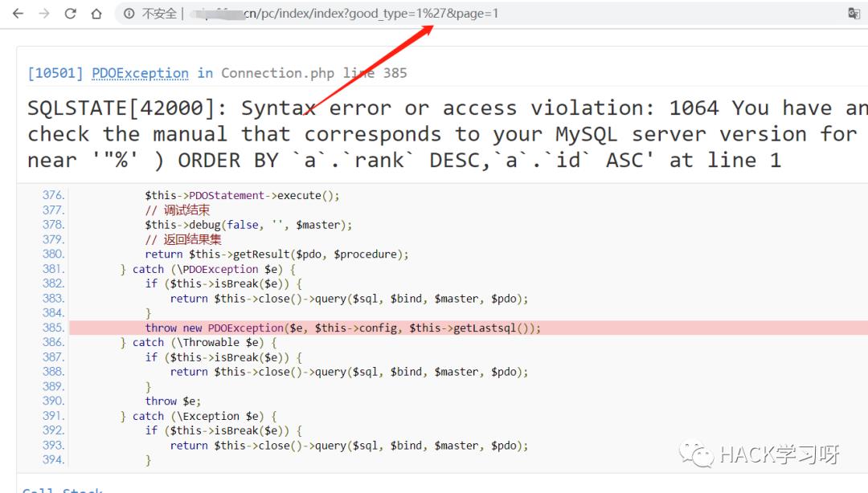This screenshot has width=868, height=493.
Task: Click '$this->debug(false, '', $master);' line
Action: pyautogui.click(x=248, y=225)
